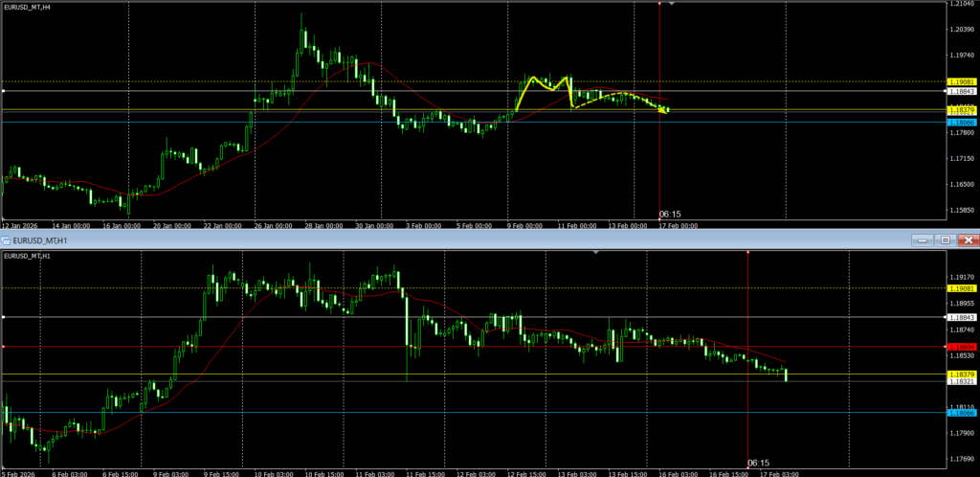
Task: Select the yellow zigzag trendline on the H4 chart
Action: point(544,84)
